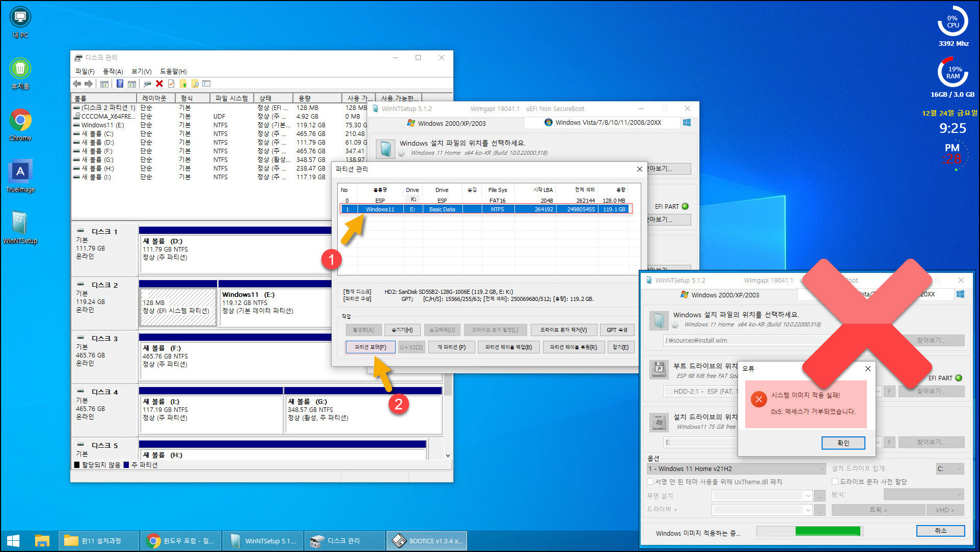Click the blue question mark help icon
This screenshot has width=980, height=552.
coord(120,84)
